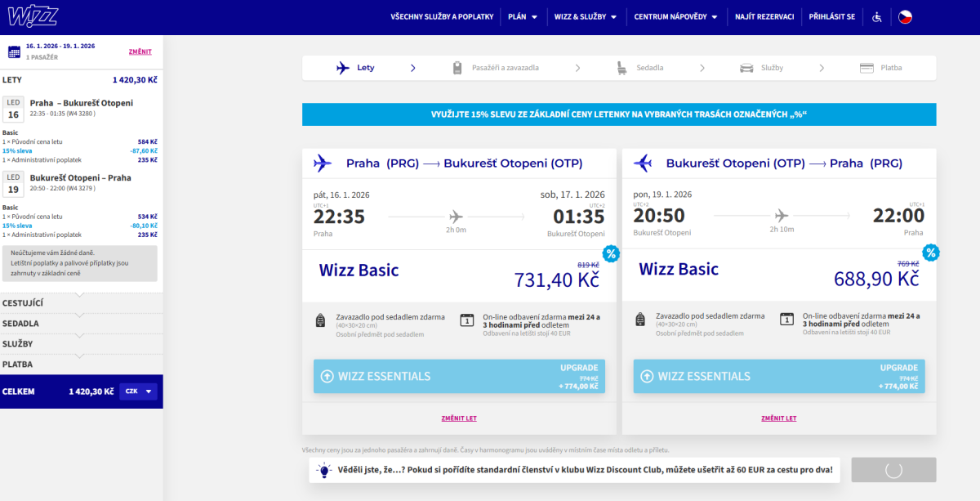Viewport: 980px width, 501px height.
Task: Click the luggage icon in Pasažéři a zavazadla step
Action: click(x=458, y=68)
